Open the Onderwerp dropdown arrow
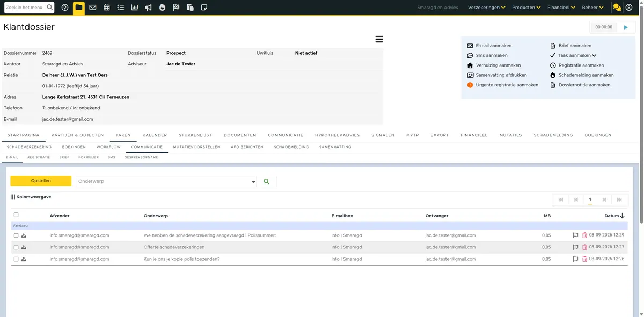Viewport: 644px width, 317px height. pyautogui.click(x=254, y=182)
